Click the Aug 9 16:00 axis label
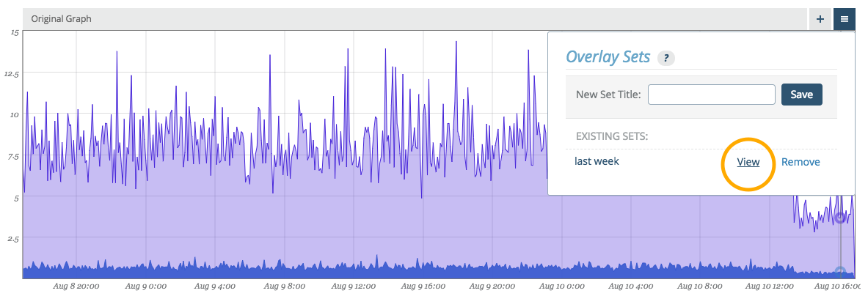This screenshot has height=307, width=868. point(423,286)
